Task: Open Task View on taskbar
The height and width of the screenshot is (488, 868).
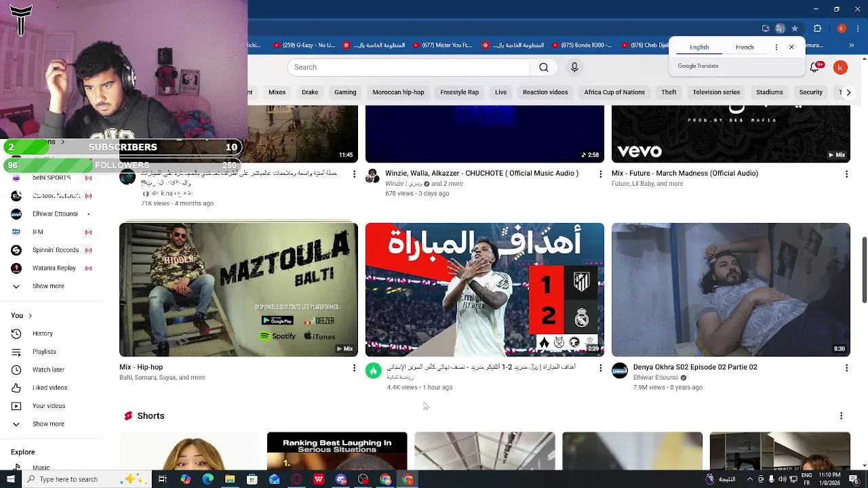Action: 163,479
